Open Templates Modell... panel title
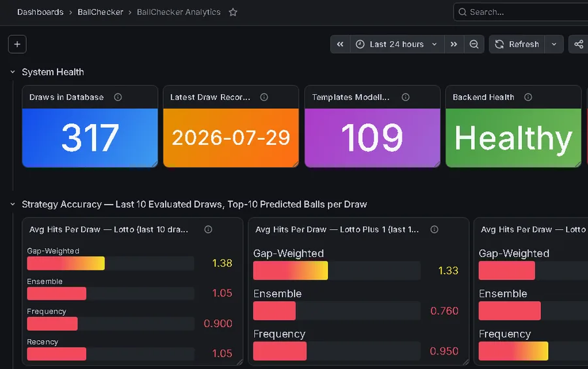This screenshot has width=588, height=369. (x=351, y=97)
